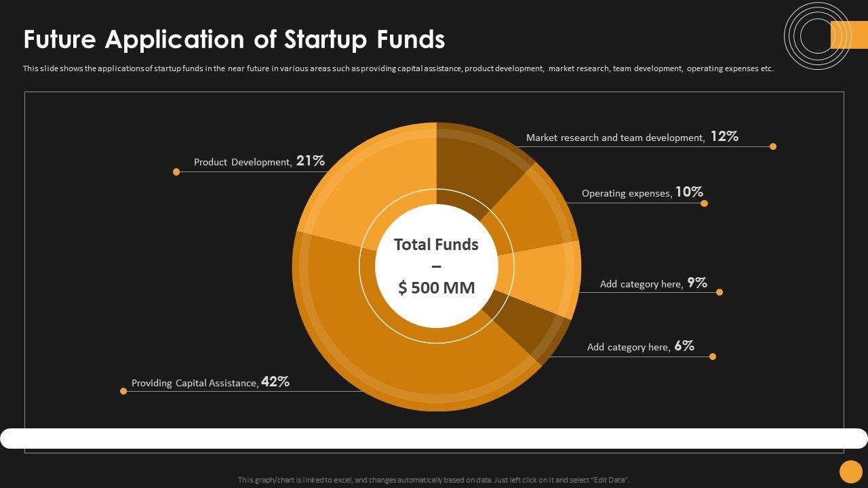Click the orange dot ending the Operating expenses line
Viewport: 868px width, 488px height.
[x=704, y=203]
